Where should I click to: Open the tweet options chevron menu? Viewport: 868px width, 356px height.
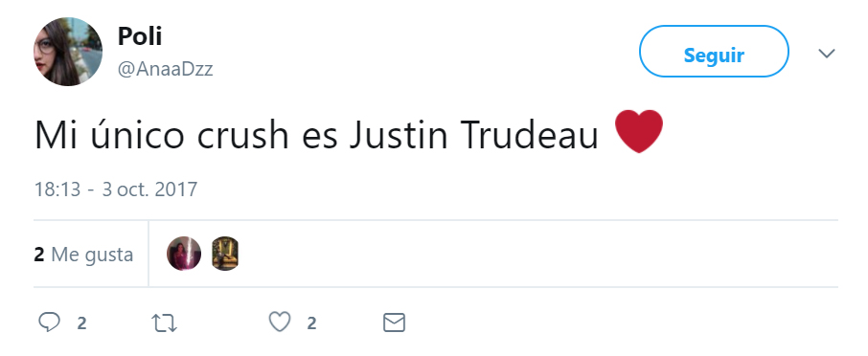(827, 53)
